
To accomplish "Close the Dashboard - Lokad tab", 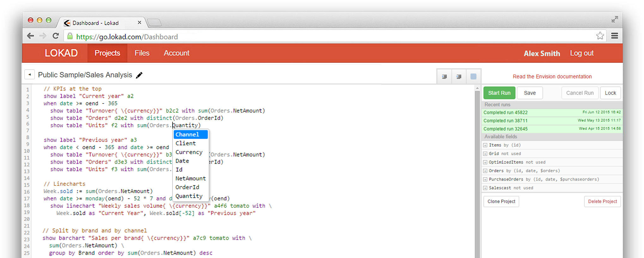I will click(139, 22).
